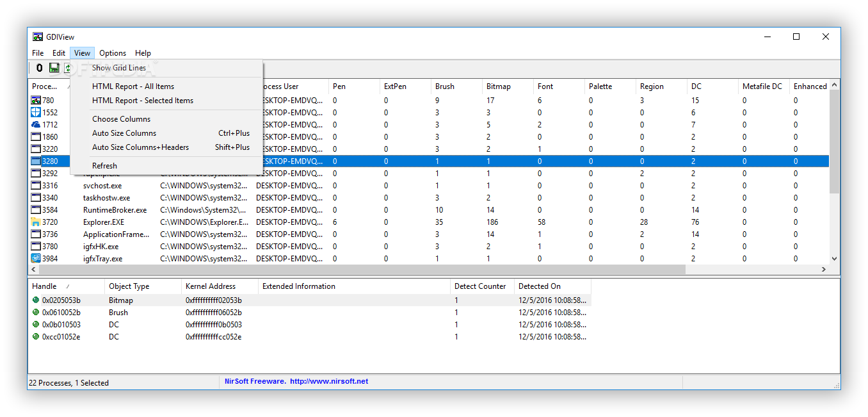Sort by the Bitmap column header
This screenshot has width=868, height=417.
pyautogui.click(x=508, y=86)
